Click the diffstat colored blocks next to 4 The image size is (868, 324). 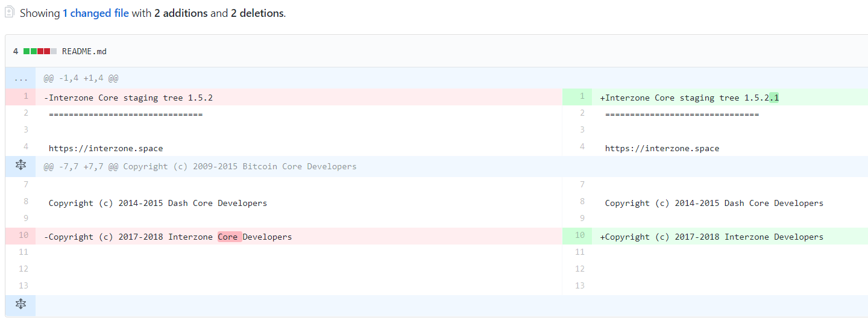[40, 51]
